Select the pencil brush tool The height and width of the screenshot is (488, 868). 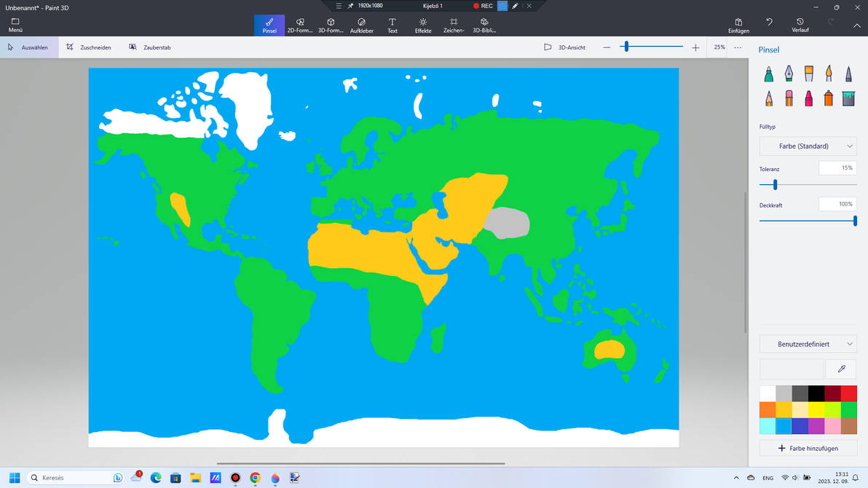(x=768, y=98)
